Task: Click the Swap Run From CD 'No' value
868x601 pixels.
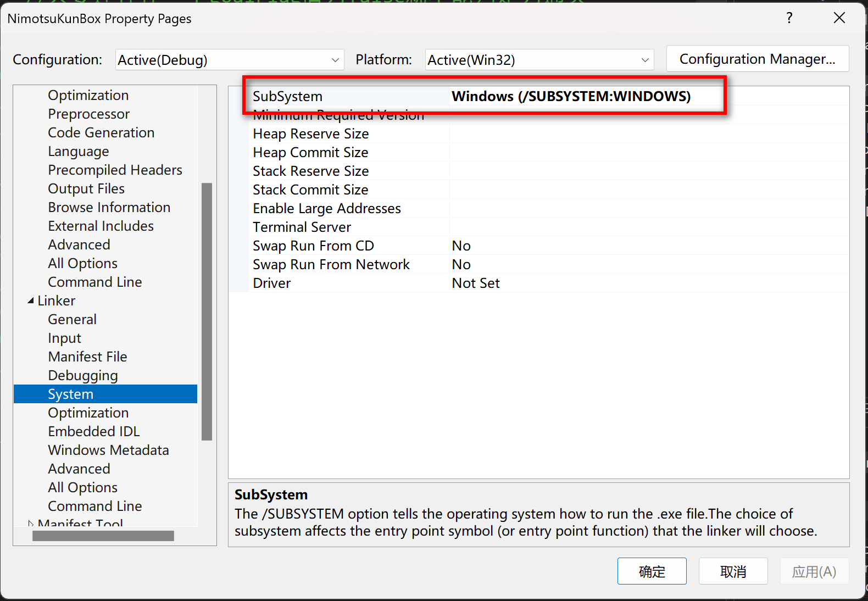Action: pos(461,246)
